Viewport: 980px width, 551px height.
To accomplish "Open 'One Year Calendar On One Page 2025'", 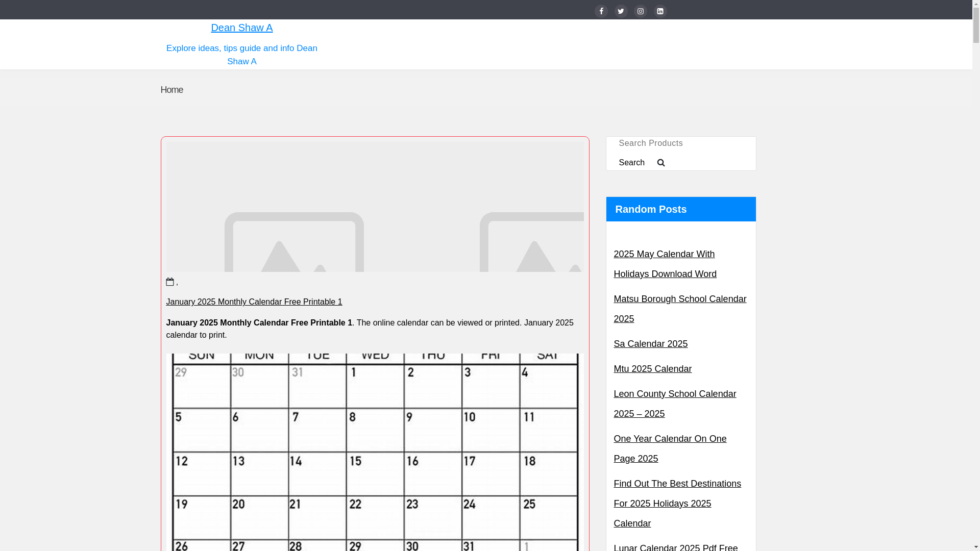I will pos(670,448).
